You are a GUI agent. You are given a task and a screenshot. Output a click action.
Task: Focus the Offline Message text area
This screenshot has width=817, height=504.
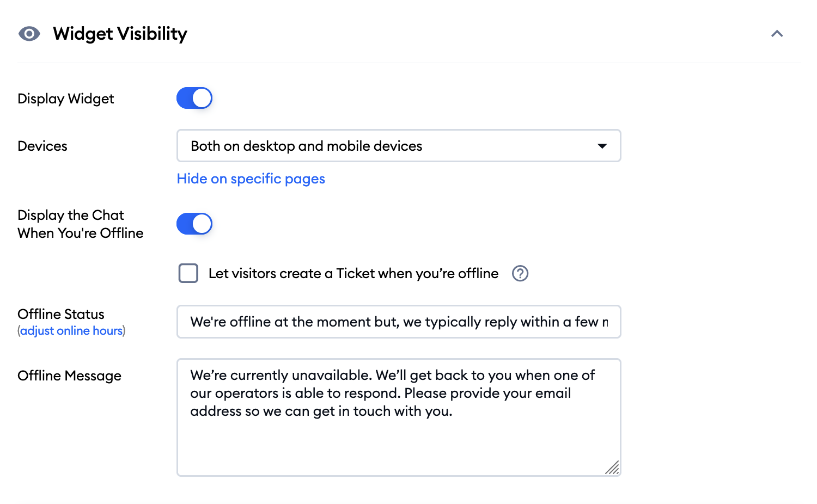pos(399,417)
